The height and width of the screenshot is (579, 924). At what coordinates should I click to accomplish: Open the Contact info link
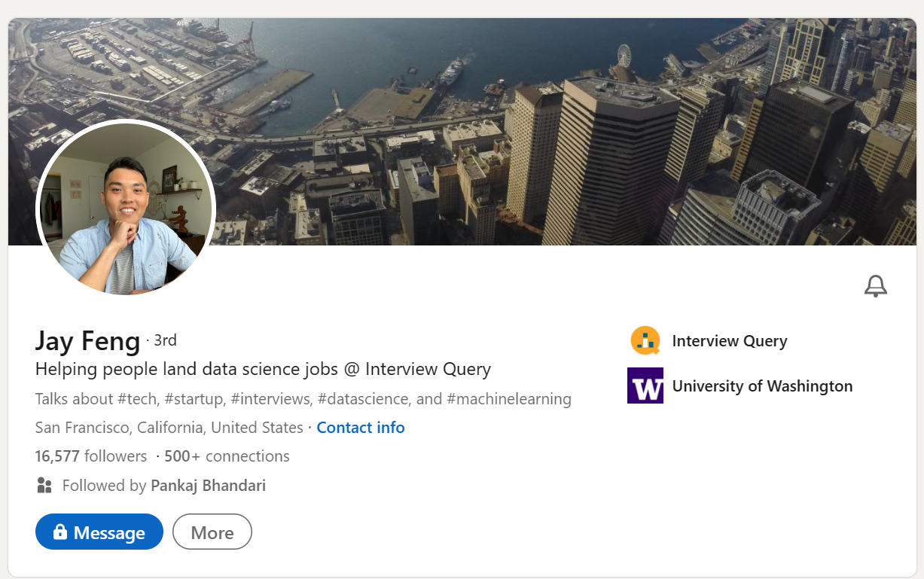[361, 428]
